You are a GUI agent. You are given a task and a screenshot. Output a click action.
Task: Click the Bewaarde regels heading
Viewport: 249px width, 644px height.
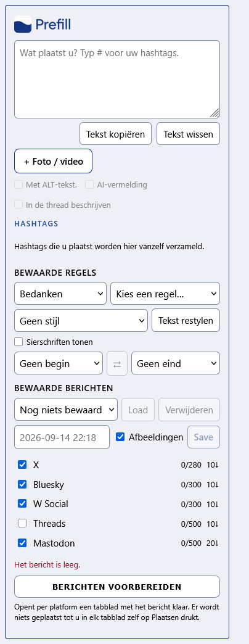55,273
